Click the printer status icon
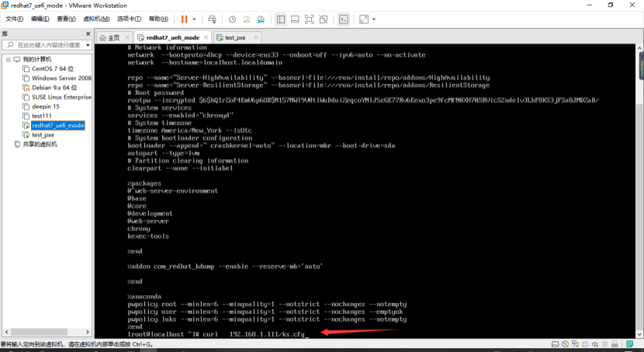This screenshot has height=352, width=644. click(x=585, y=344)
